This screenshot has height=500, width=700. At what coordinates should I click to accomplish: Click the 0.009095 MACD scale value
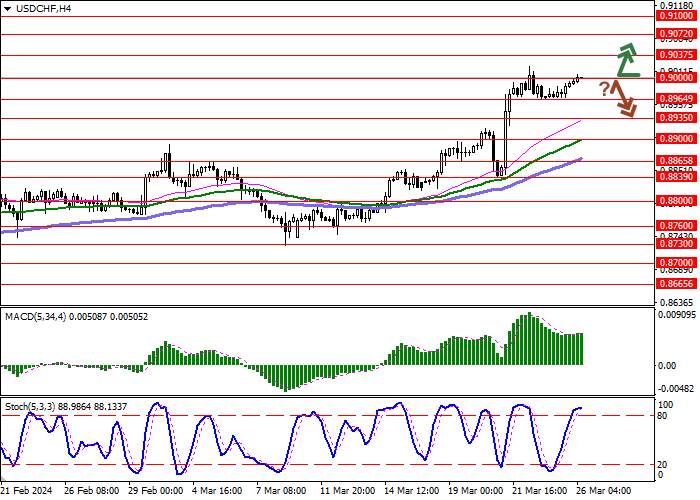[677, 315]
